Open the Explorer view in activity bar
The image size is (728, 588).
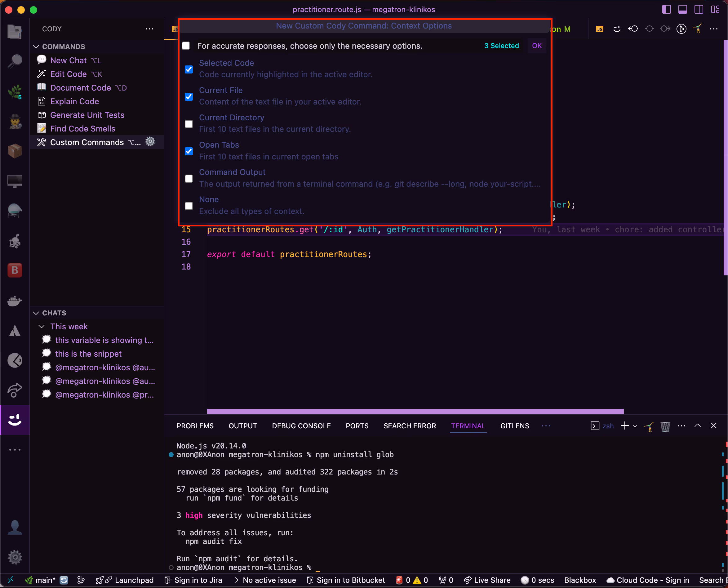point(15,32)
